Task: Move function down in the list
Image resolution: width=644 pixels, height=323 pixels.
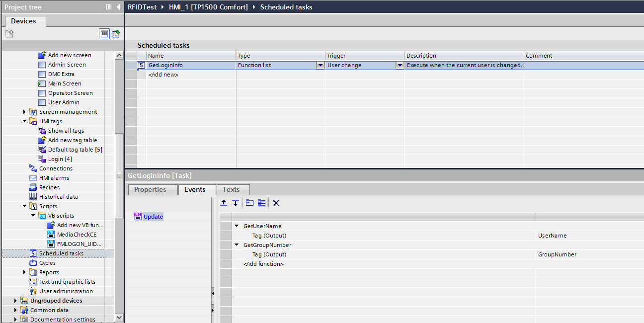Action: (x=236, y=203)
